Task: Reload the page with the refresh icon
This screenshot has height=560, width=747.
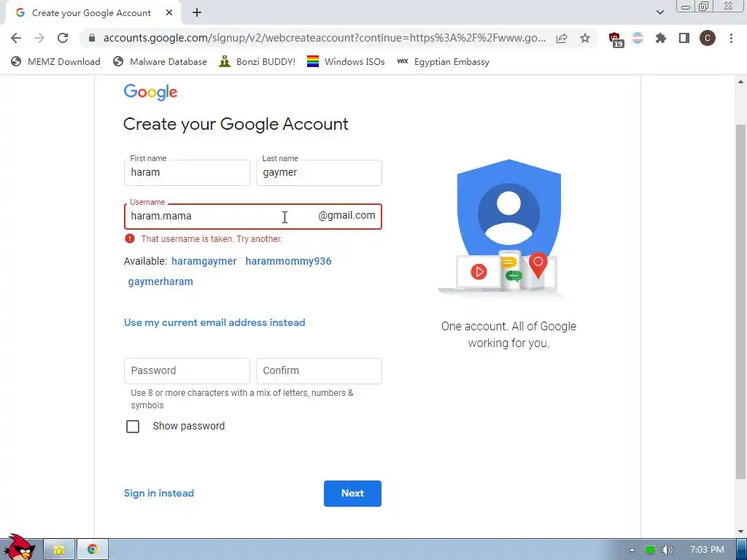Action: pos(63,38)
